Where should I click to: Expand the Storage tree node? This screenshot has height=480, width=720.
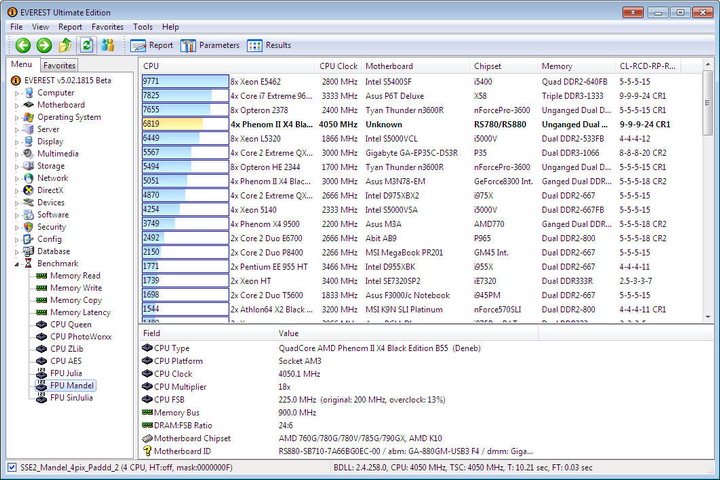17,166
